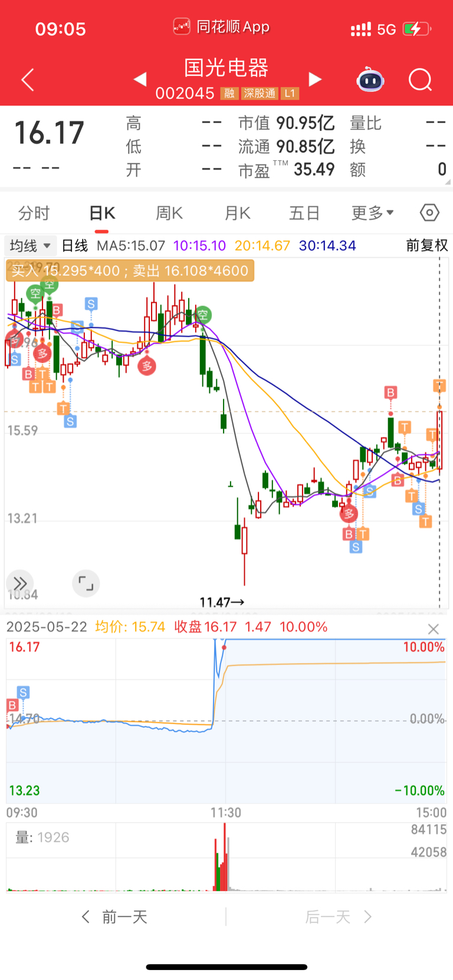This screenshot has width=453, height=980.
Task: Tap the stock code 002045
Action: point(185,94)
